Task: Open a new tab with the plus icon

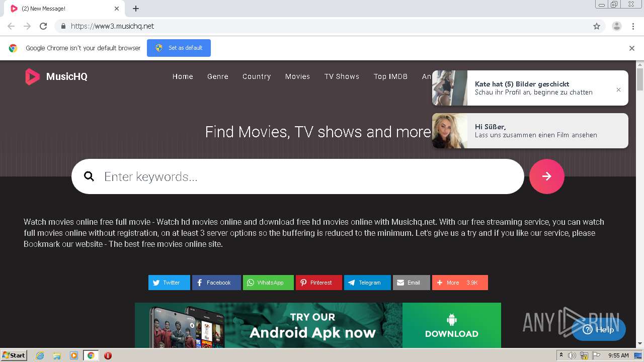Action: 136,9
